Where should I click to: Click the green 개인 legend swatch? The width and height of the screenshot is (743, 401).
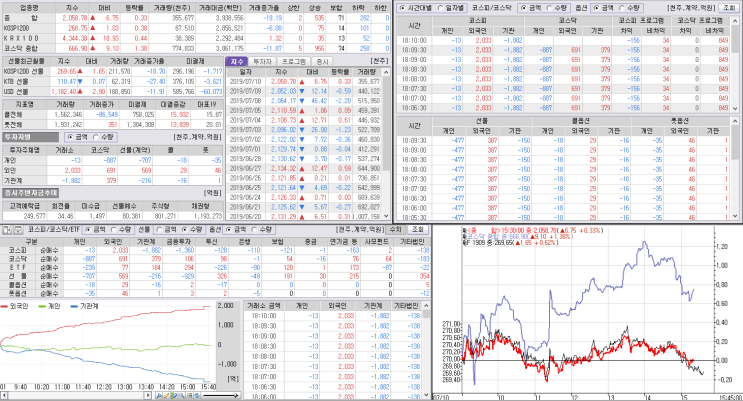tap(42, 307)
